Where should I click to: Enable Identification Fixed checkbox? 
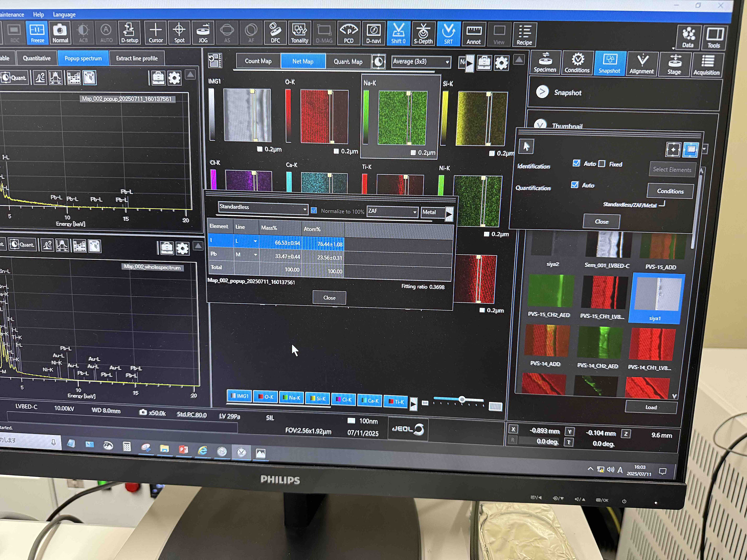click(x=602, y=164)
